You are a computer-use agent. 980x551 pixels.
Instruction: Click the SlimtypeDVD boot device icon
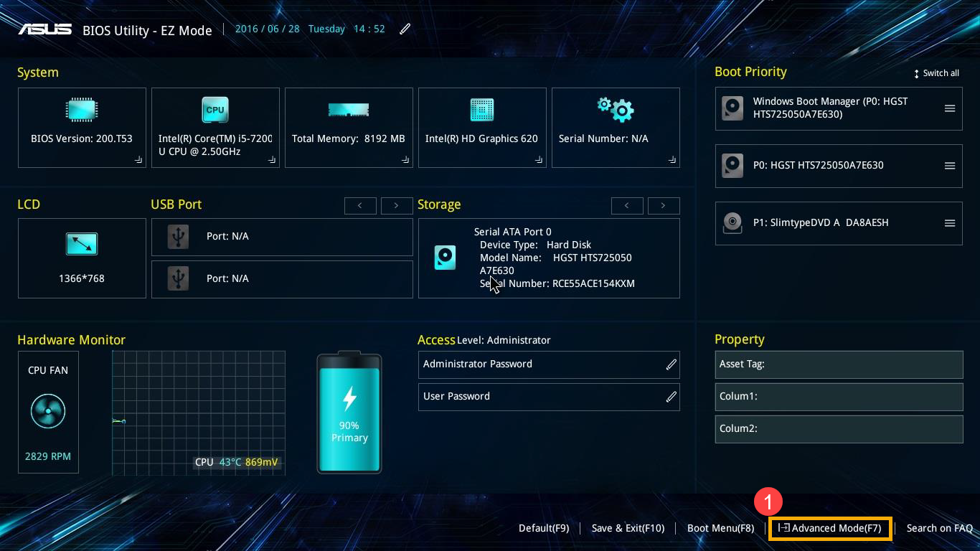(732, 223)
